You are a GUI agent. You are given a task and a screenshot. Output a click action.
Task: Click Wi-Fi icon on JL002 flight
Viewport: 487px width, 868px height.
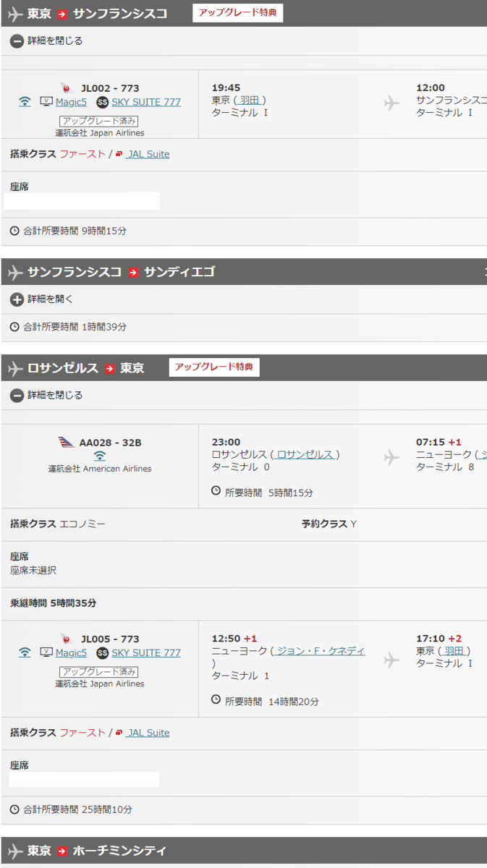pyautogui.click(x=25, y=102)
